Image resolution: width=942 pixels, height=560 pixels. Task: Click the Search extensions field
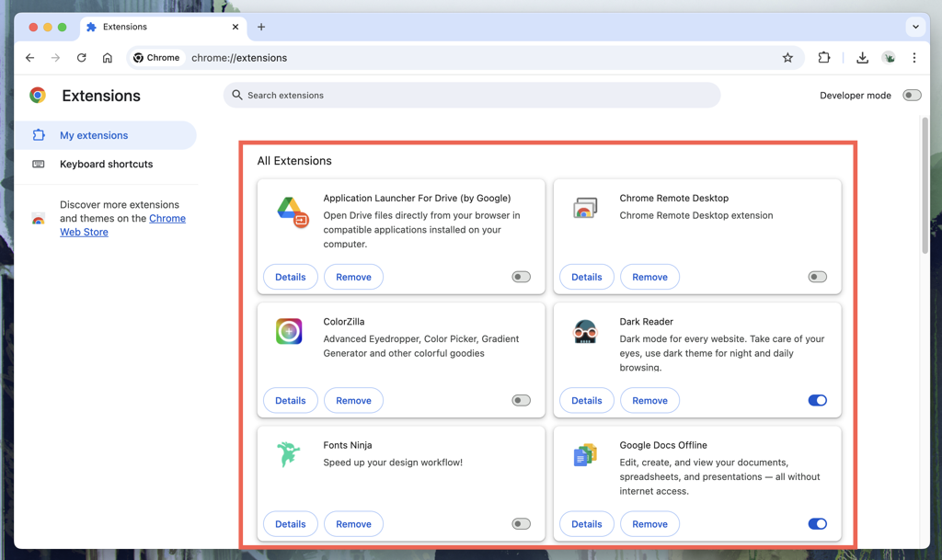pos(471,96)
